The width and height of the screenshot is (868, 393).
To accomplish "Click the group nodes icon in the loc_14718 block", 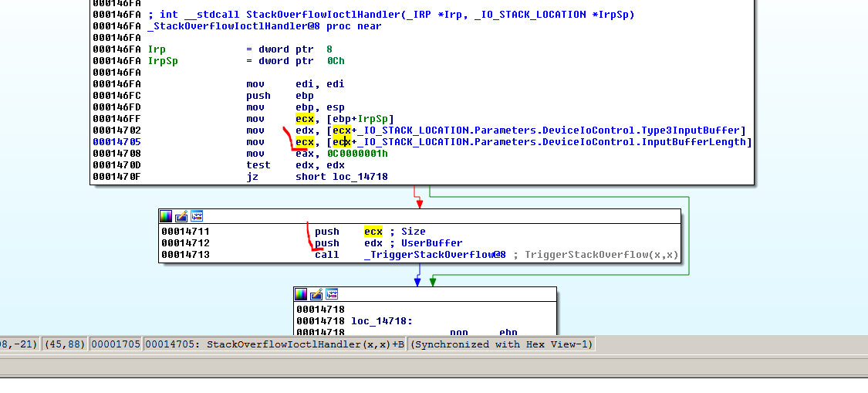I will [332, 294].
